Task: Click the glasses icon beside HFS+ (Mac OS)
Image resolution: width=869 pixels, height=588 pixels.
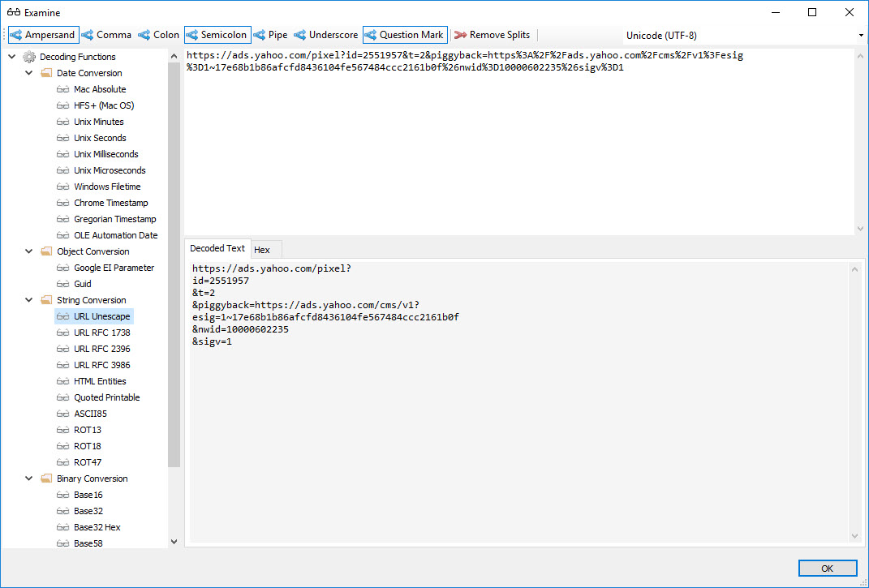Action: click(x=63, y=105)
